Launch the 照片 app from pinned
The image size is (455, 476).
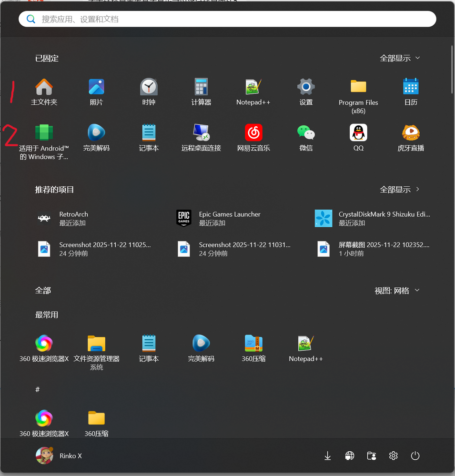click(96, 92)
